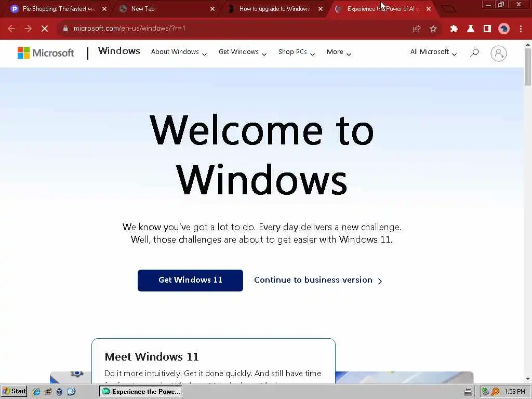The image size is (532, 399).
Task: Click the padlock site info icon
Action: pyautogui.click(x=65, y=29)
